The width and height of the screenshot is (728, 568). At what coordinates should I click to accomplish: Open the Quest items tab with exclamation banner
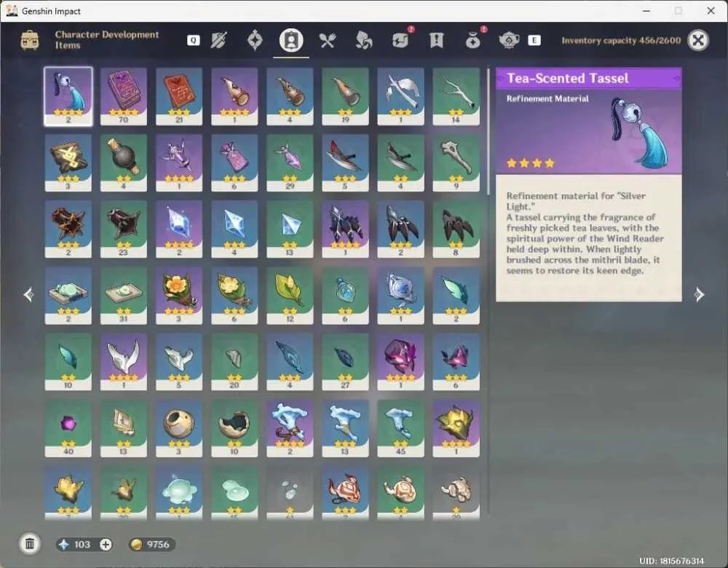click(436, 40)
